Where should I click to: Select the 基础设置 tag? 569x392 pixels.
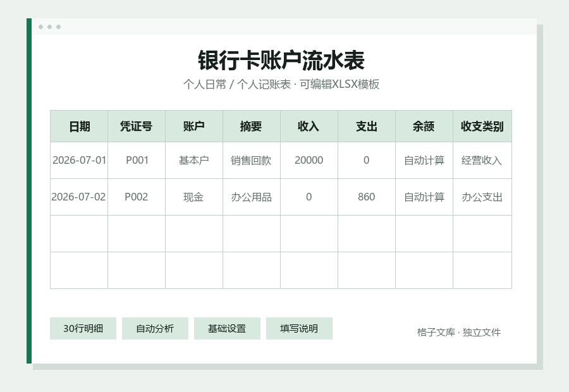click(x=227, y=329)
